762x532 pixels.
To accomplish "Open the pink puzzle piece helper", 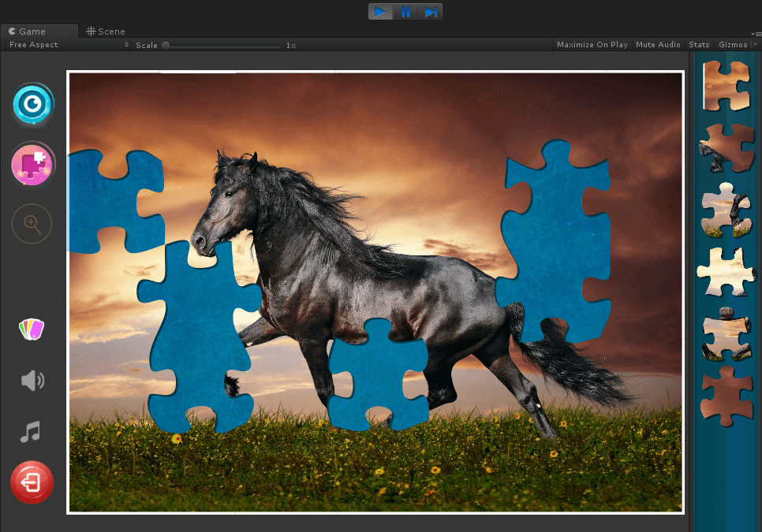I will (32, 165).
